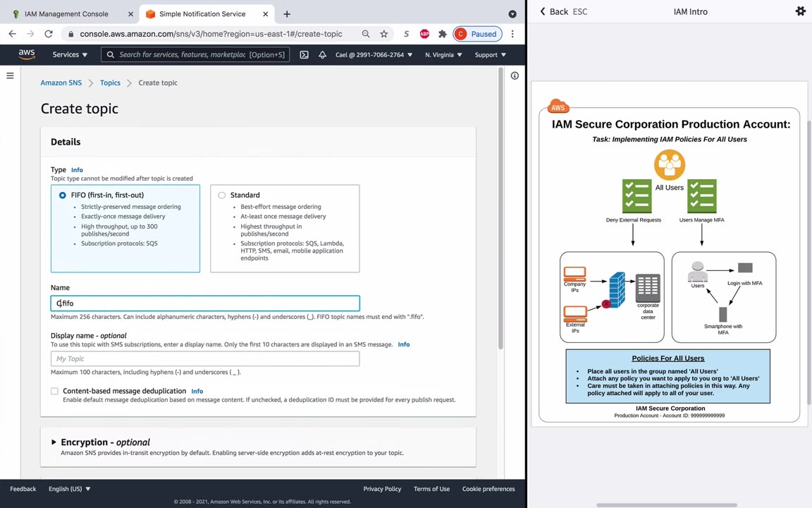The image size is (812, 508).
Task: Click the browser address bar URL
Action: pos(211,34)
